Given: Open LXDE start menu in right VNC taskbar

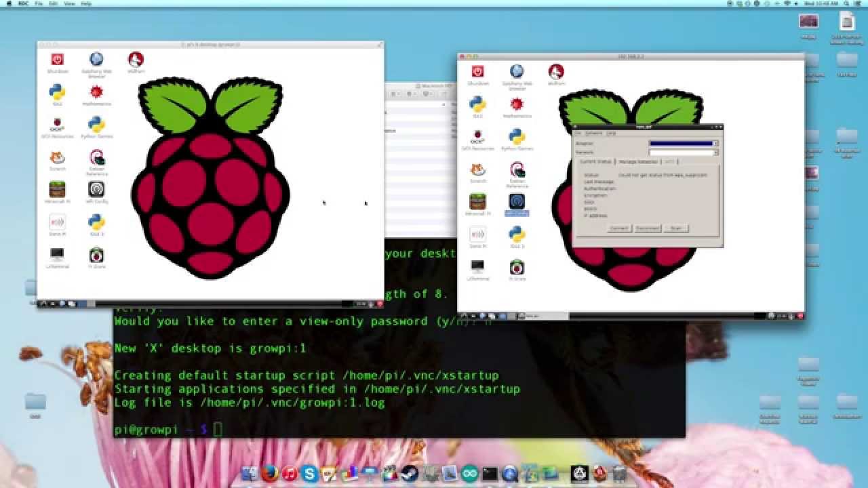Looking at the screenshot, I should point(464,316).
